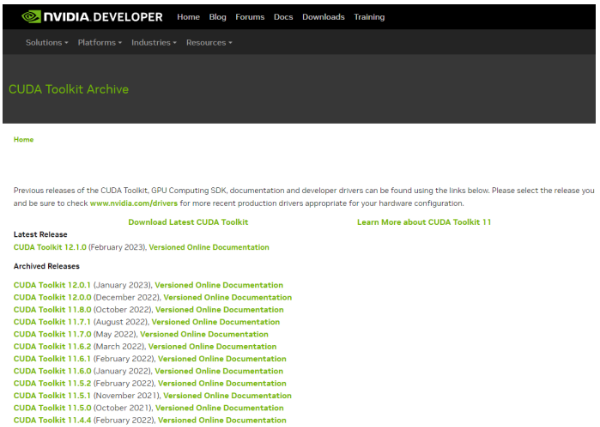Open CUDA Toolkit 11.7.0 link
Viewport: 600px width, 427px height.
pos(52,334)
